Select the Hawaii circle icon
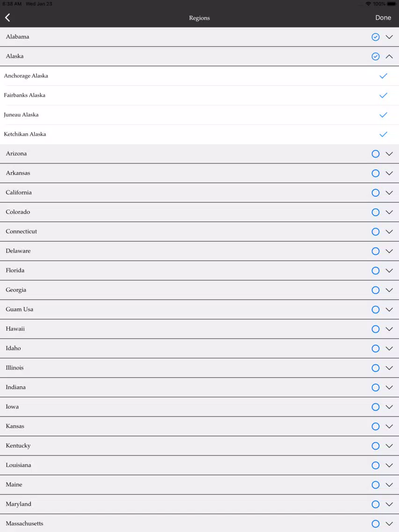This screenshot has width=399, height=532. pyautogui.click(x=375, y=329)
